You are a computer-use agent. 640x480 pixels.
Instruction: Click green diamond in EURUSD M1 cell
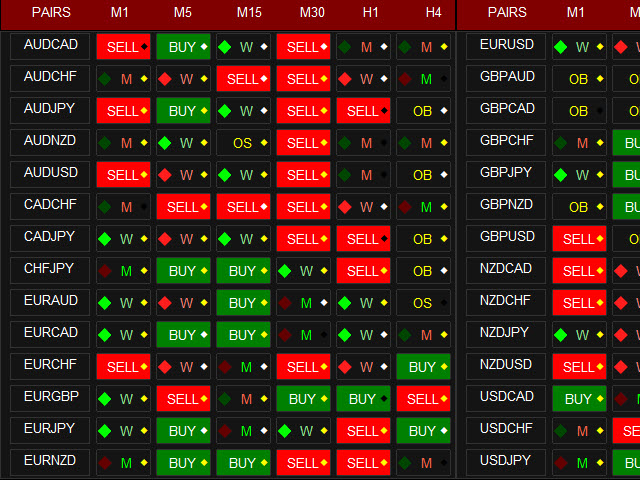(x=560, y=47)
